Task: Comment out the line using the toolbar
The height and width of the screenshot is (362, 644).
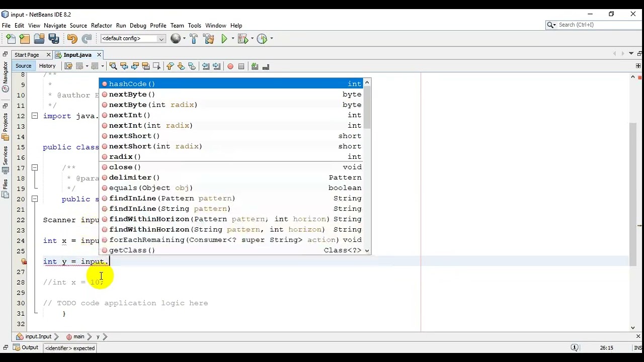Action: 255,66
